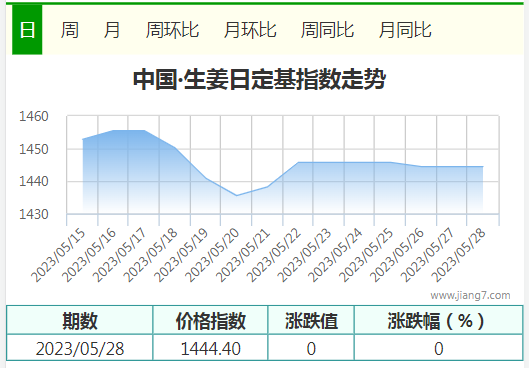Switch to the 周环比 tab

click(x=172, y=30)
